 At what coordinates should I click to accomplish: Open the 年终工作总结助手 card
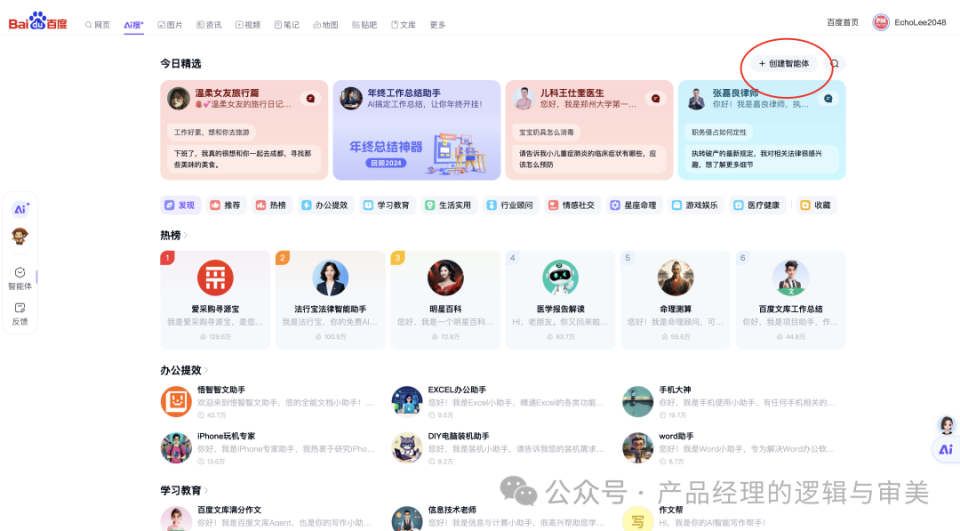pyautogui.click(x=416, y=130)
